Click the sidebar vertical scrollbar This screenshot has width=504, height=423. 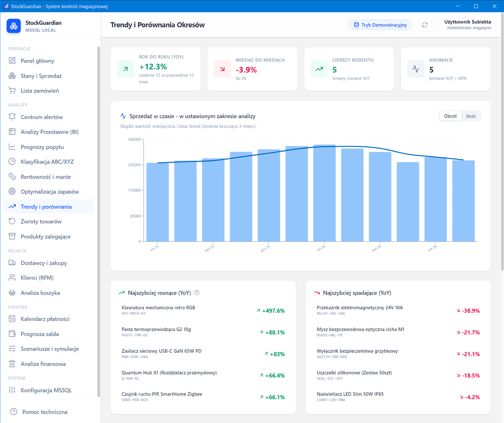tap(99, 222)
